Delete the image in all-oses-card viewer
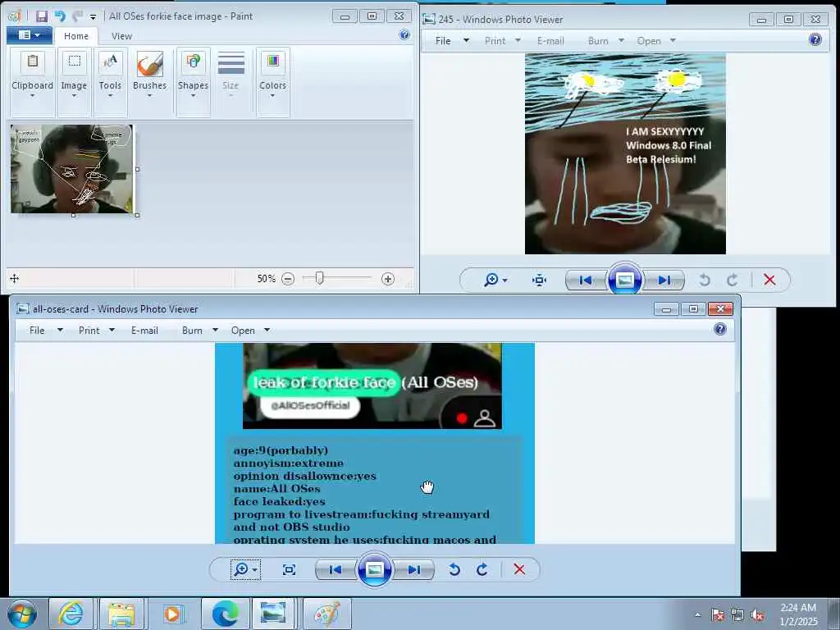The image size is (840, 630). [x=519, y=569]
